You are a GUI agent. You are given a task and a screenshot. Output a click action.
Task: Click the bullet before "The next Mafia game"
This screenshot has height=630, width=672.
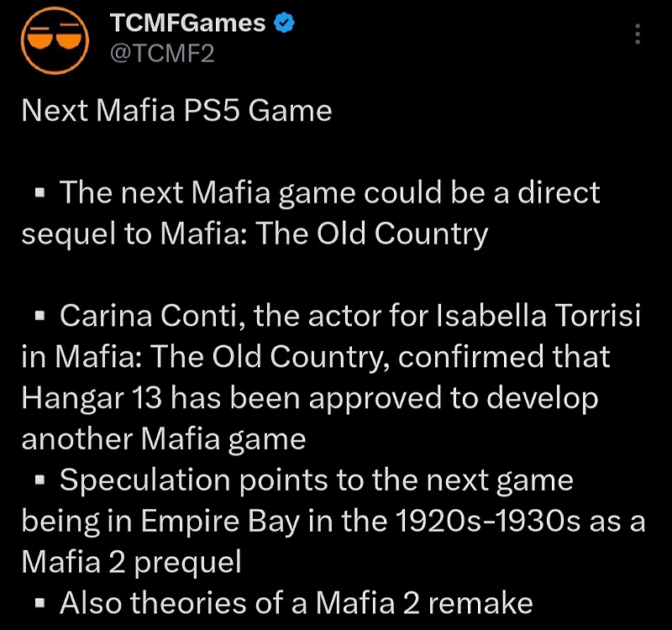click(x=39, y=196)
